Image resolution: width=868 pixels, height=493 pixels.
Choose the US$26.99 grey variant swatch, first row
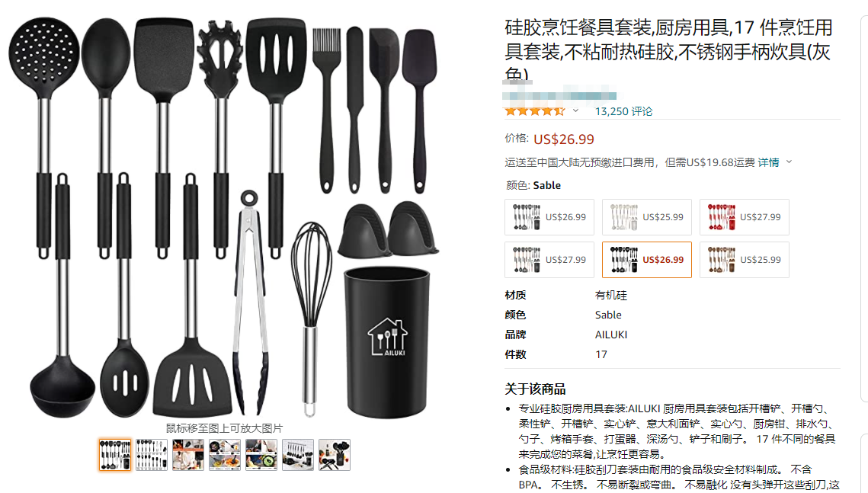point(549,217)
